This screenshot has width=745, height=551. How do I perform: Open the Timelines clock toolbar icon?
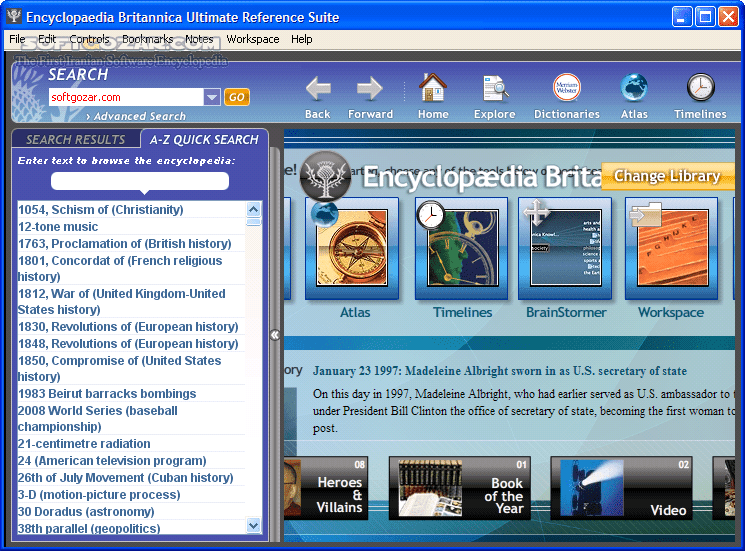pos(700,87)
